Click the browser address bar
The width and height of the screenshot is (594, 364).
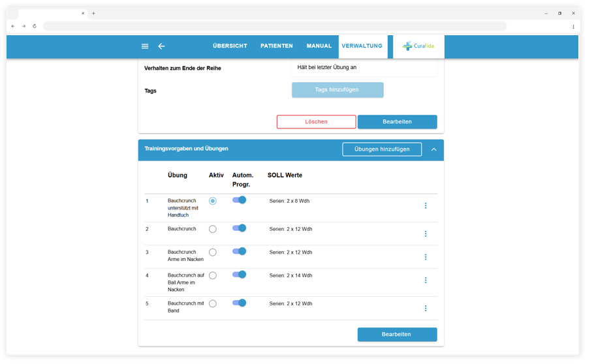click(275, 26)
